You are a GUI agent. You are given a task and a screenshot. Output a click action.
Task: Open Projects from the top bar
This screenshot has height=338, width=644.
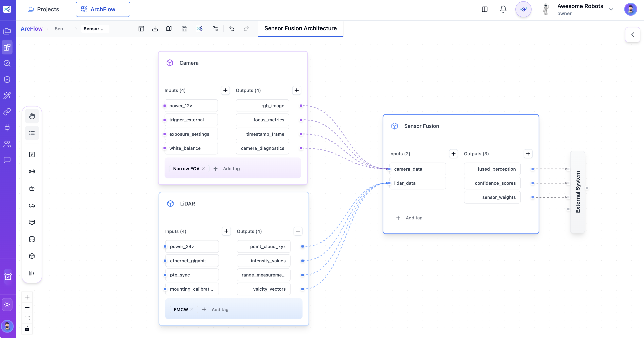click(44, 9)
